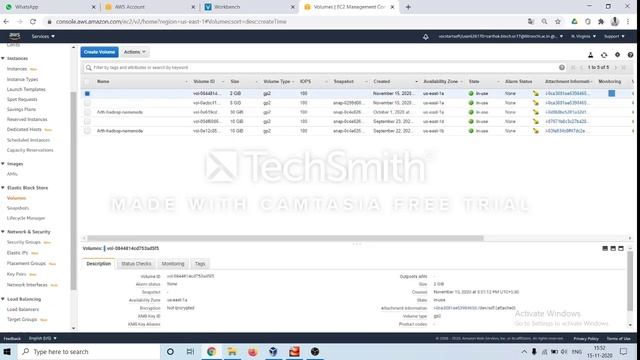Image resolution: width=640 pixels, height=360 pixels.
Task: Open the Chrome extensions puzzle icon
Action: pyautogui.click(x=601, y=22)
